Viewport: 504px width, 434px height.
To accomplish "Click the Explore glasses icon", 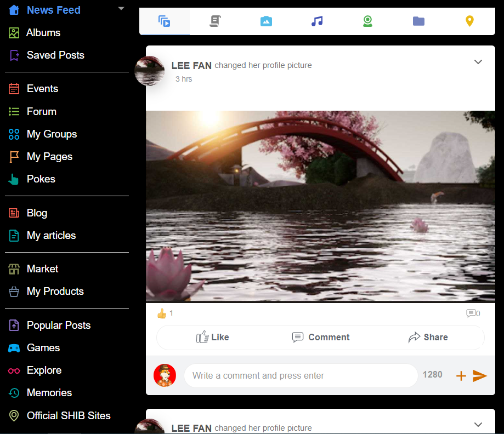I will click(14, 371).
